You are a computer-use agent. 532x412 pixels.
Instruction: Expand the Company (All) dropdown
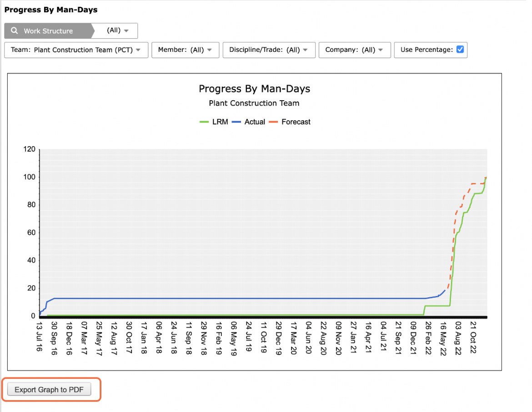click(x=355, y=50)
